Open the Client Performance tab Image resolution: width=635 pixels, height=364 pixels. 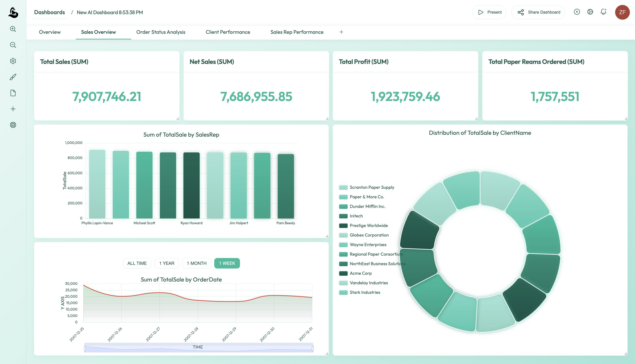tap(228, 32)
